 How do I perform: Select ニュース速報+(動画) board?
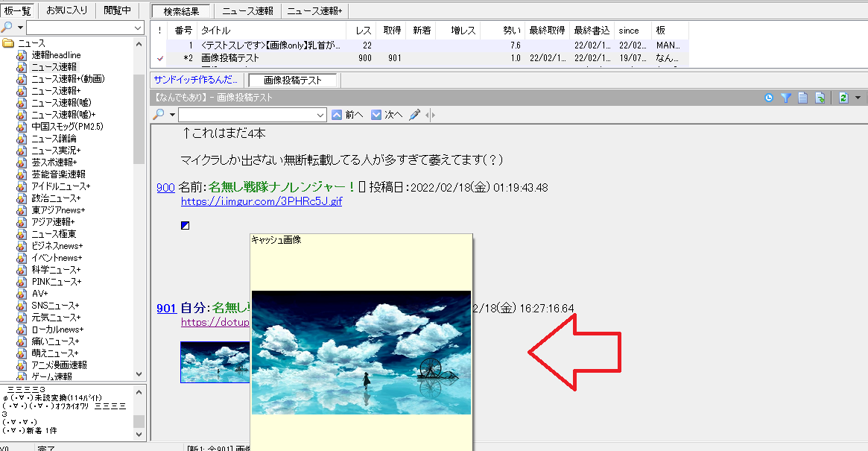[x=68, y=79]
